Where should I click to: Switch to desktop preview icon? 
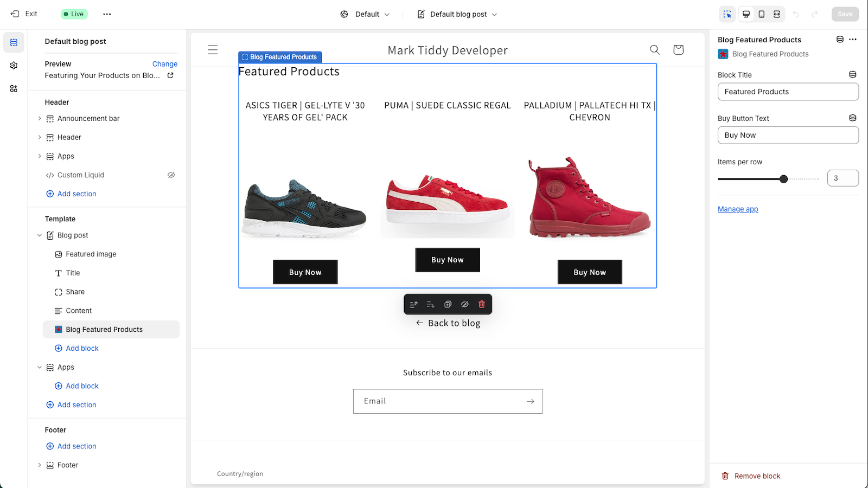pos(746,14)
